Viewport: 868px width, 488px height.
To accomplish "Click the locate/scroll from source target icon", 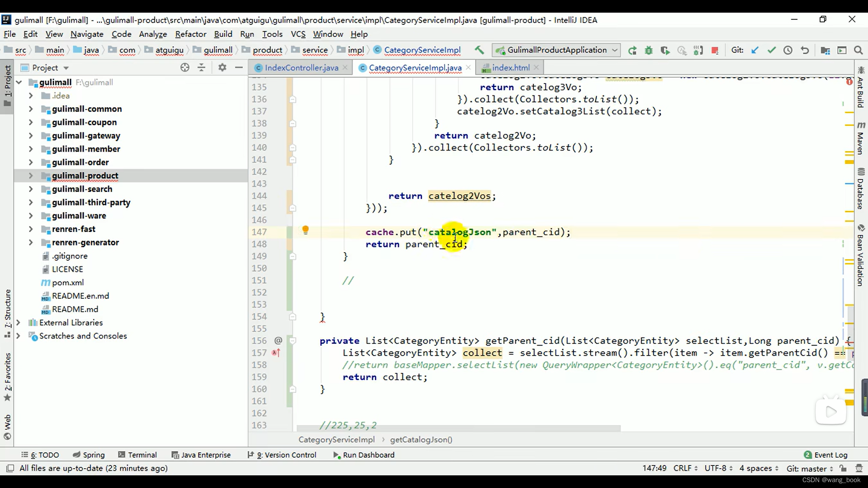I will coord(185,67).
